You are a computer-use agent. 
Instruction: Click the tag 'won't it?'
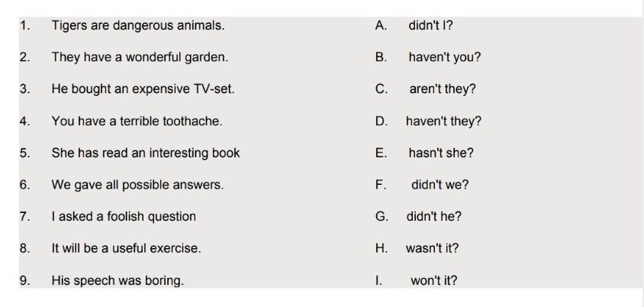point(433,281)
